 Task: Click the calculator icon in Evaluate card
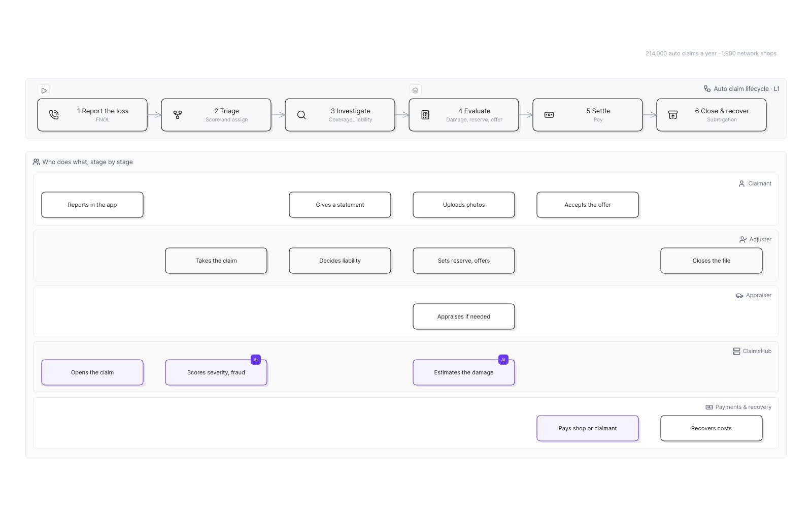pyautogui.click(x=425, y=115)
